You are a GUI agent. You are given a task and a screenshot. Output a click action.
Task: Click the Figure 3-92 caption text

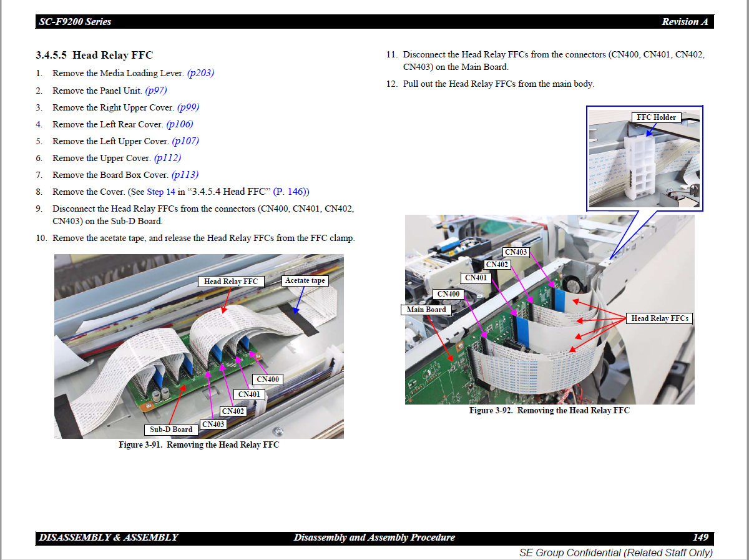point(549,410)
